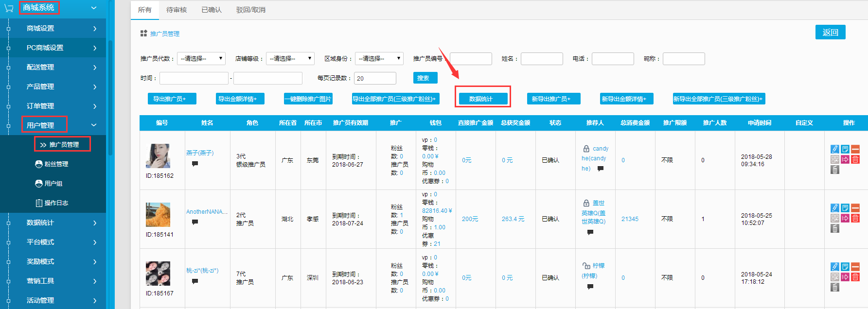Open the 区域身份 dropdown
This screenshot has height=309, width=868.
[x=379, y=59]
